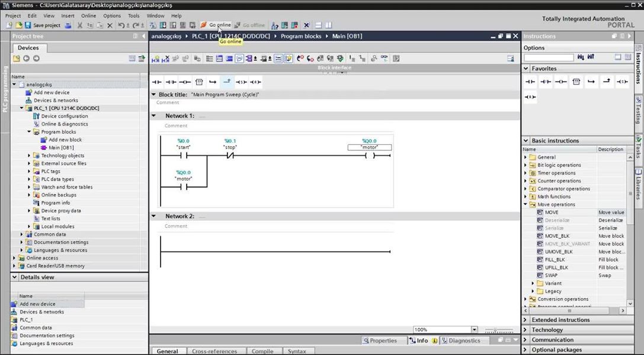Open the Project menu
The width and height of the screenshot is (644, 355).
click(12, 15)
